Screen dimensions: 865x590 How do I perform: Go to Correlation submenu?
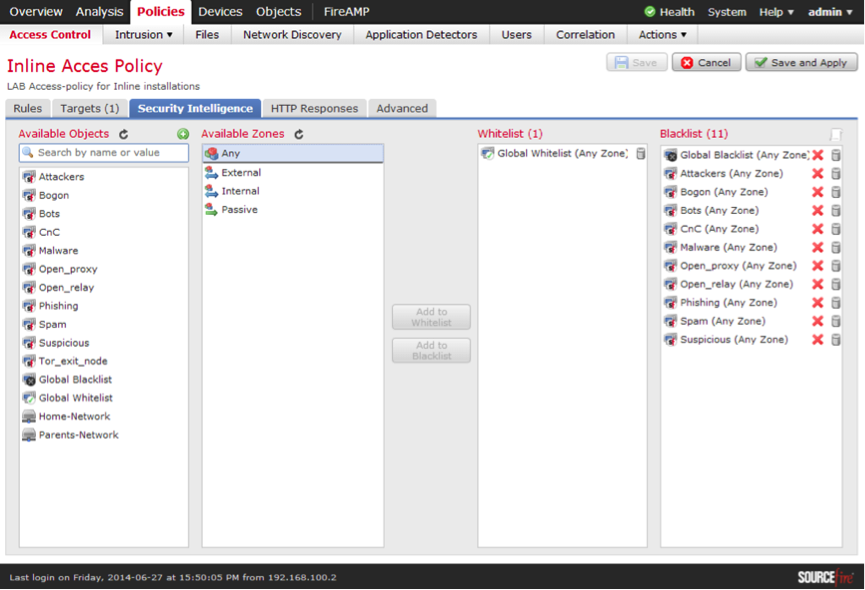coord(585,35)
